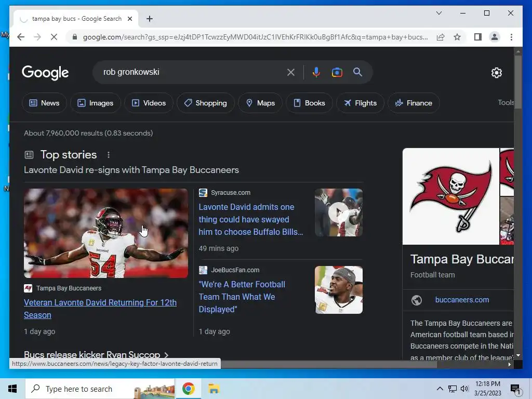
Task: Open File Explorer from the taskbar
Action: pyautogui.click(x=214, y=389)
